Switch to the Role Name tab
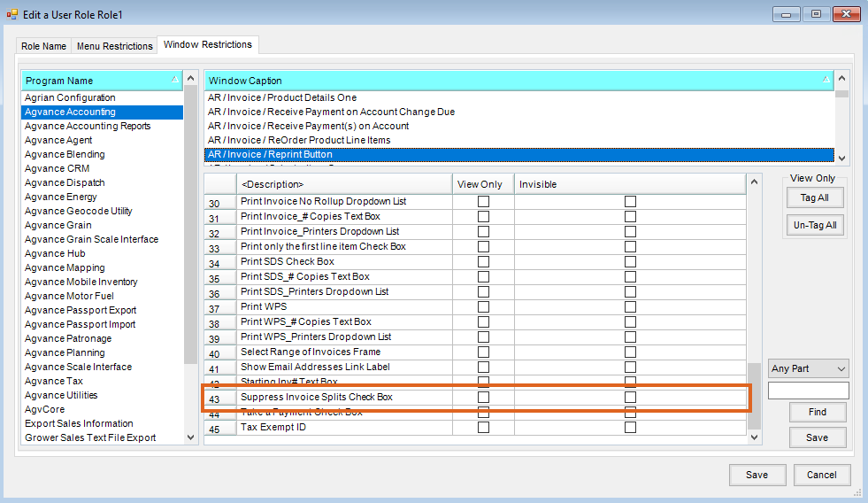The height and width of the screenshot is (503, 868). (43, 46)
